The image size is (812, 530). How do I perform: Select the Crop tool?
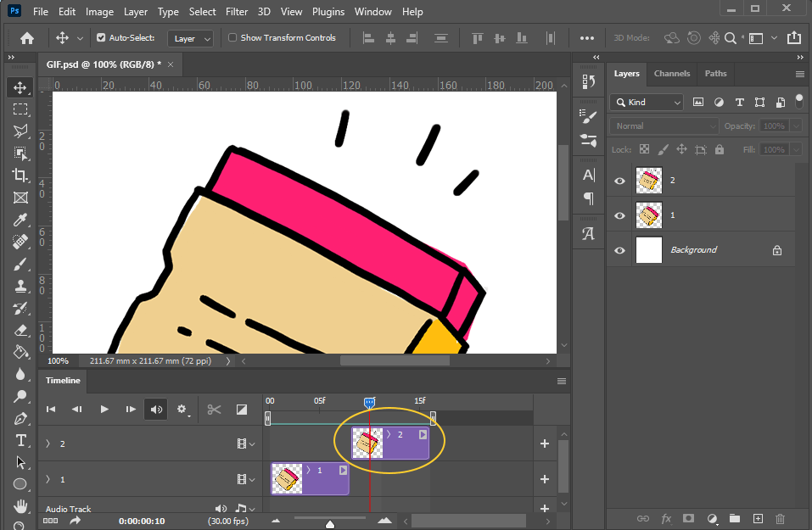pos(20,176)
